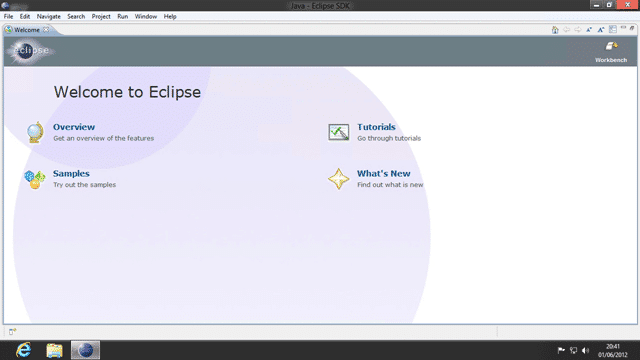Image resolution: width=640 pixels, height=360 pixels.
Task: Click the magnify font size icon
Action: point(601,29)
